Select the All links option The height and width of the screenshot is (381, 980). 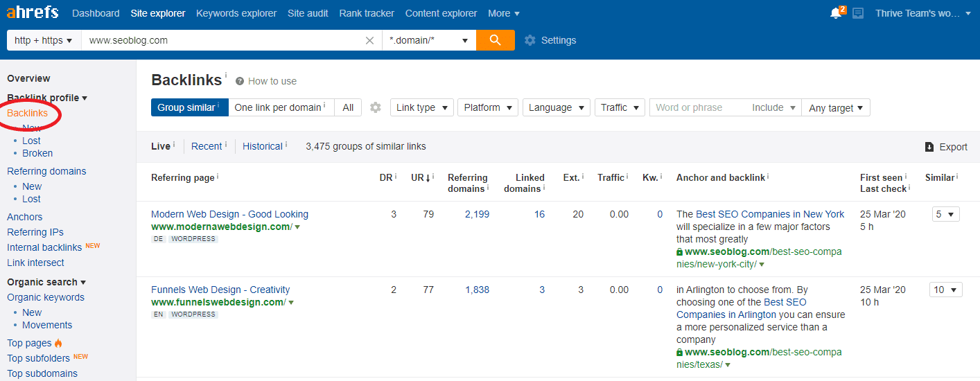[348, 107]
